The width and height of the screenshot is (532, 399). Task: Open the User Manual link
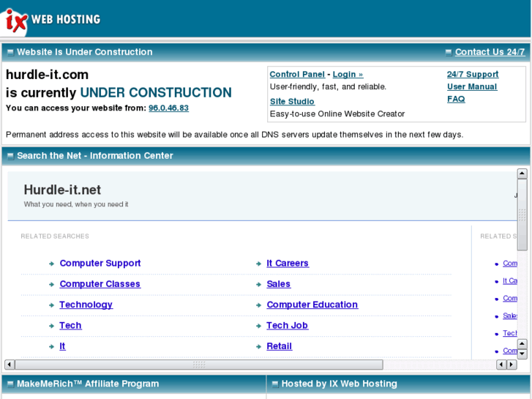pyautogui.click(x=472, y=86)
